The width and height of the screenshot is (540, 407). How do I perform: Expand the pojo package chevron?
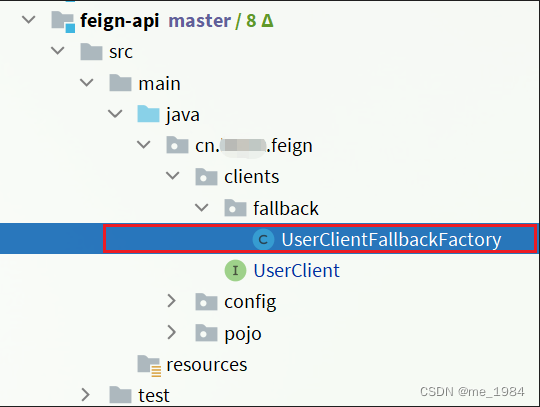click(x=171, y=332)
